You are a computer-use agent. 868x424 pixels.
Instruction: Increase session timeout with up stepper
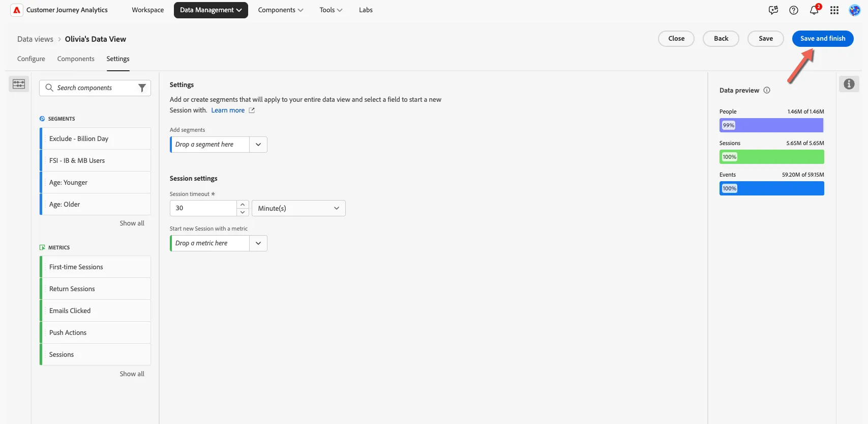click(243, 204)
